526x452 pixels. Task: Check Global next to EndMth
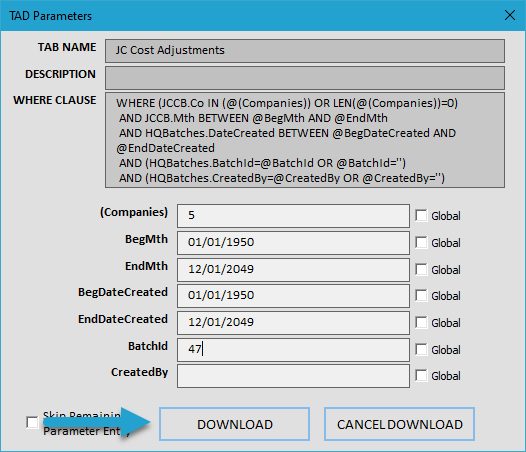[421, 269]
